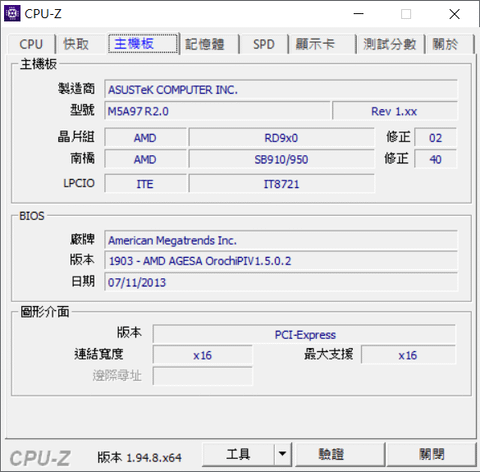
Task: Open the 測試分數 tab
Action: pyautogui.click(x=390, y=44)
